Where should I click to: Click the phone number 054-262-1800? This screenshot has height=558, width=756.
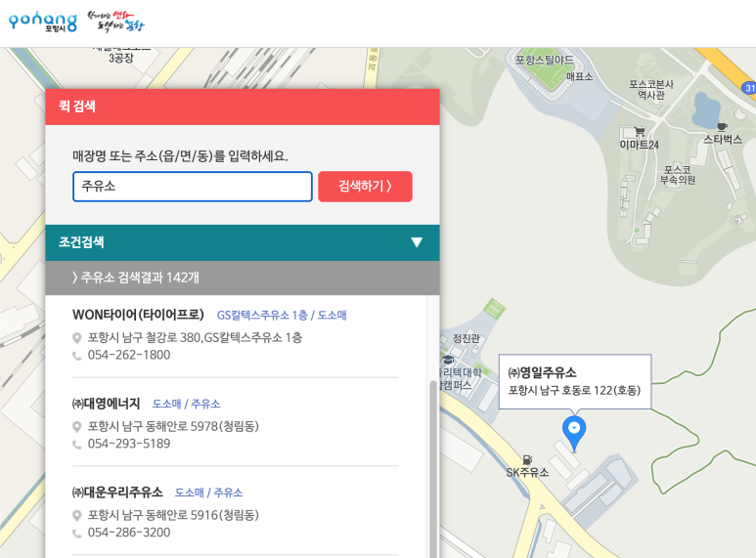(129, 355)
